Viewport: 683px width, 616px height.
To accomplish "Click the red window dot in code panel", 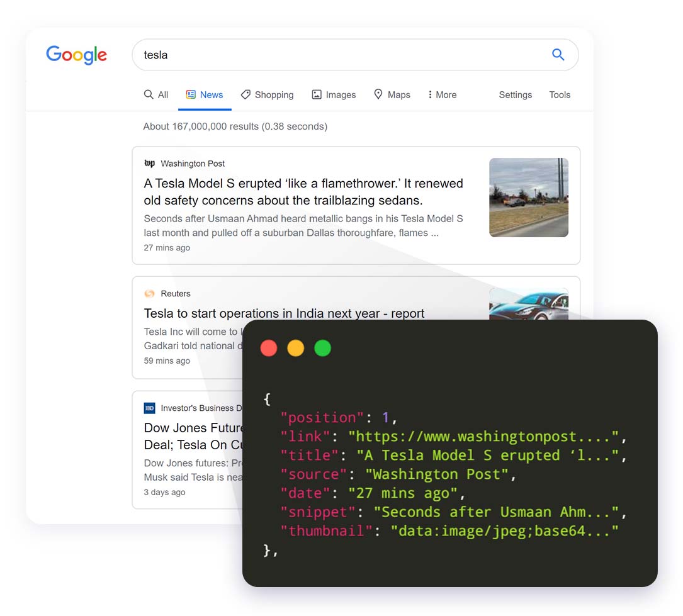I will tap(269, 348).
